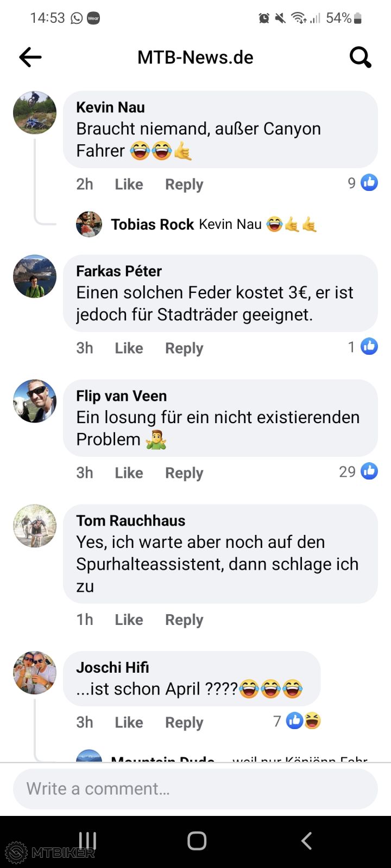Like Joschi Hifi's comment

click(x=129, y=723)
